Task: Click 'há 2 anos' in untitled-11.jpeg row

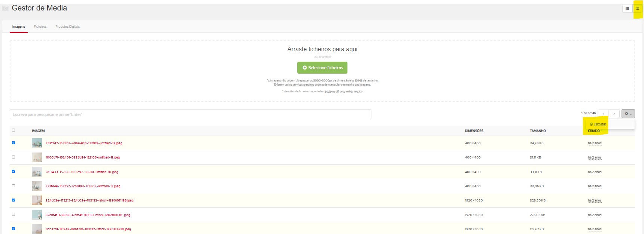Action: pyautogui.click(x=595, y=157)
